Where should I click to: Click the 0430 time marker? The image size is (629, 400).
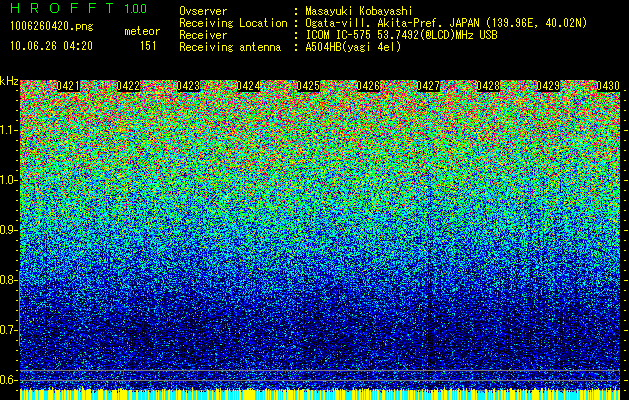click(608, 86)
